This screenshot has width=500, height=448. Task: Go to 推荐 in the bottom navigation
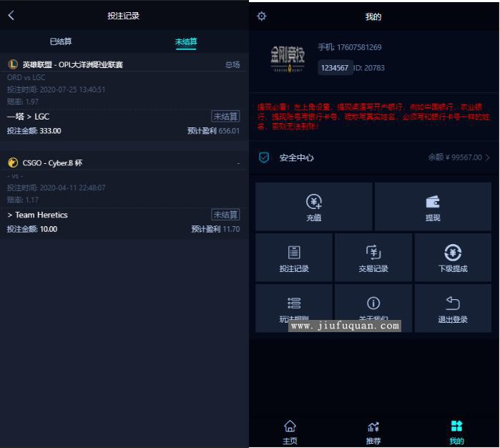(x=373, y=433)
